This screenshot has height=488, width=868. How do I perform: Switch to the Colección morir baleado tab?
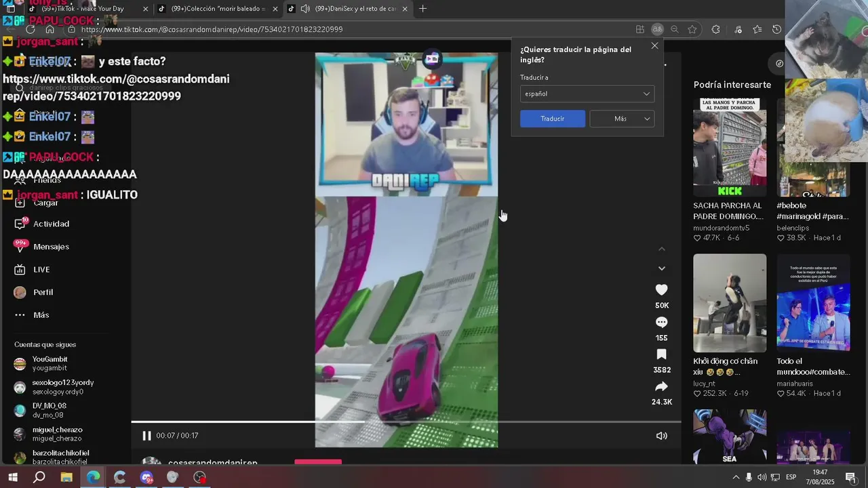point(217,9)
